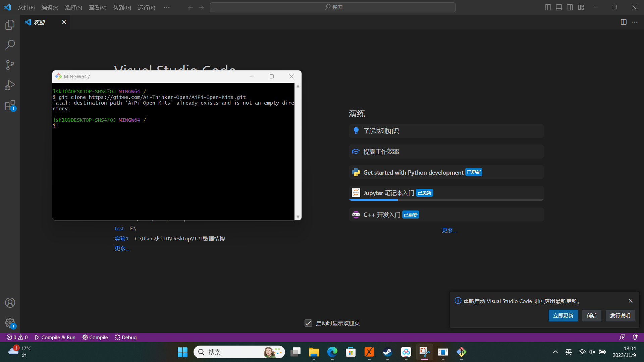Screen dimensions: 644x362
Task: Open Microsoft Edge from taskbar
Action: point(332,352)
